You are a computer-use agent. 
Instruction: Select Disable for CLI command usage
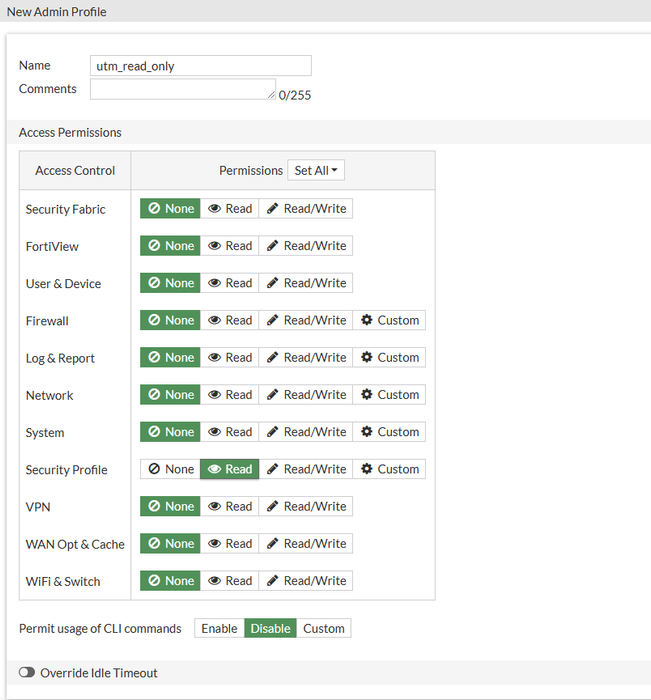pos(270,629)
